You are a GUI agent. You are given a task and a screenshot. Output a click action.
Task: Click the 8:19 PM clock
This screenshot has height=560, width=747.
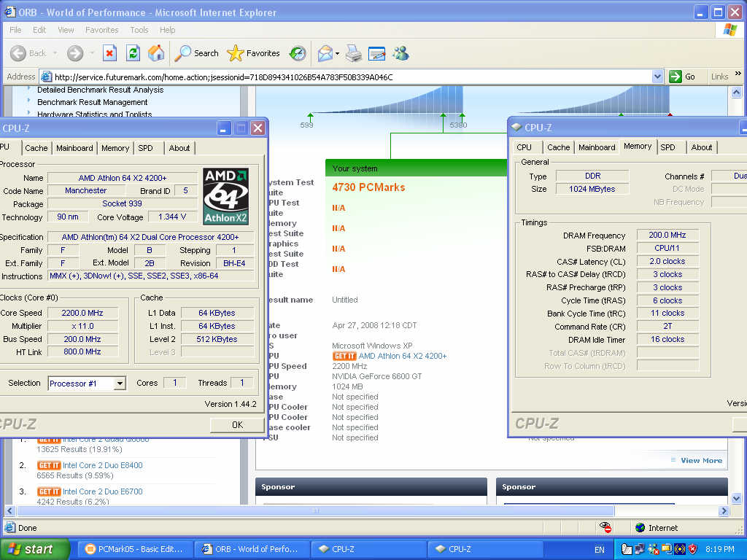coord(720,549)
